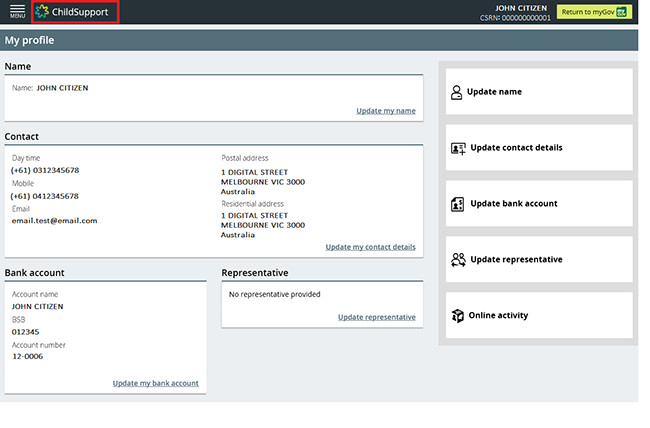Choose Update name in side panel
Screen dimensions: 650x428
click(495, 92)
